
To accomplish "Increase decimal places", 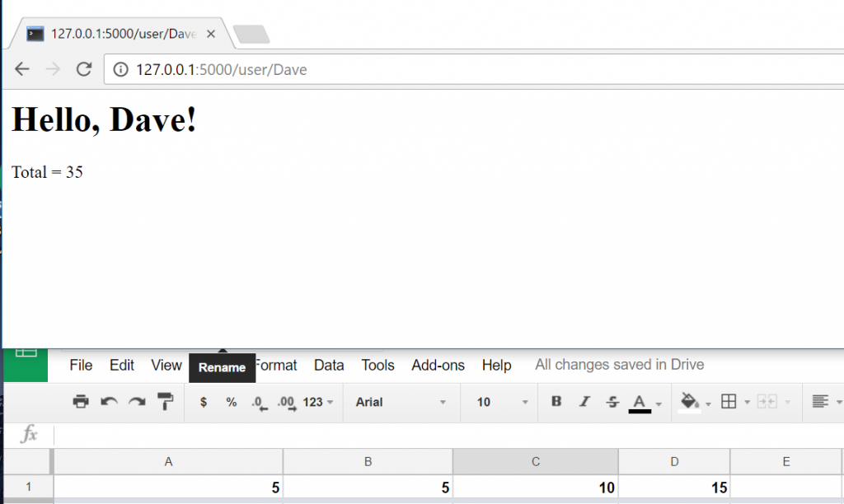I will 287,403.
